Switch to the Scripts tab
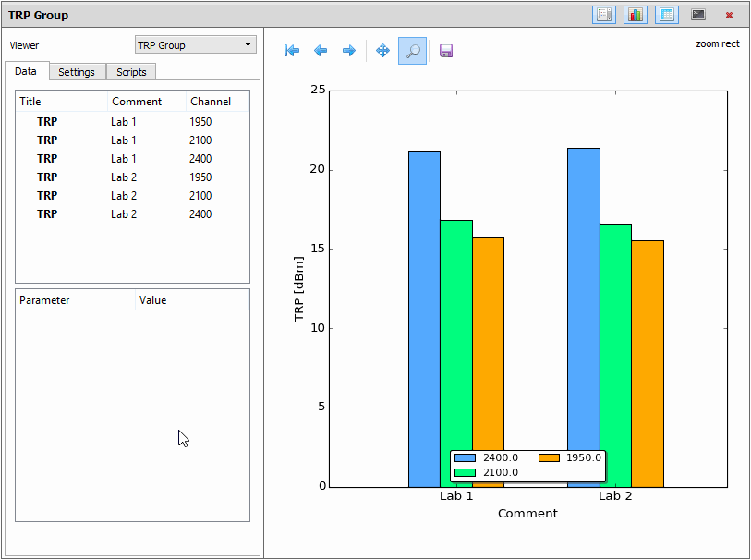Viewport: 751px width, 560px height. click(130, 71)
